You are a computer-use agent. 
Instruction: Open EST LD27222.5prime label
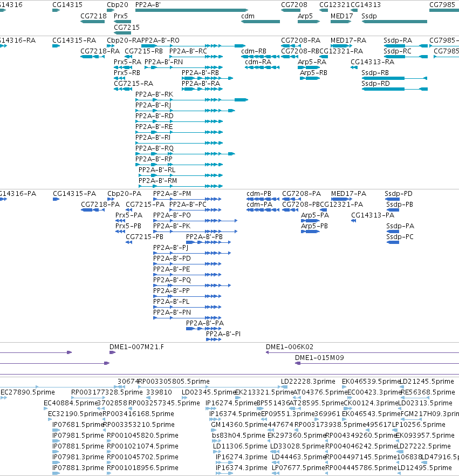[x=423, y=446]
